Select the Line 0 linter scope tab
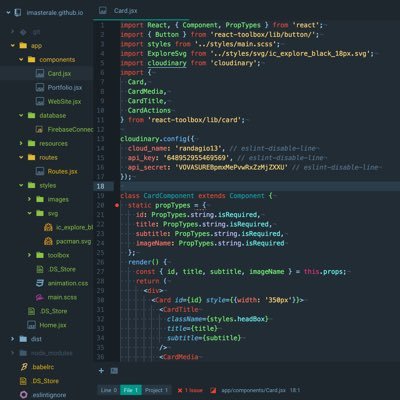This screenshot has height=400, width=400. coord(109,390)
